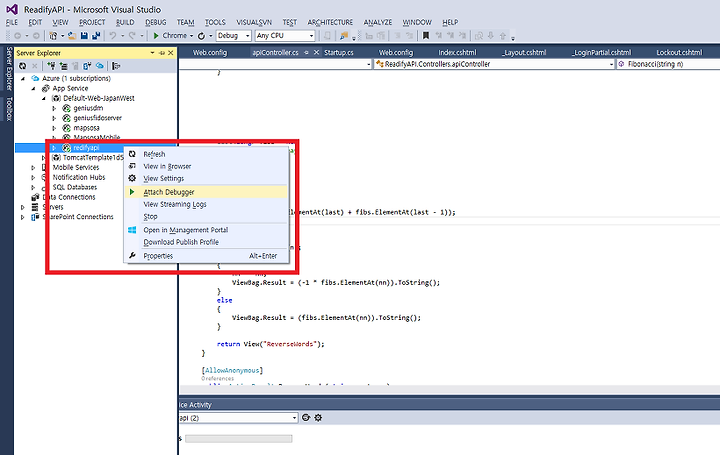Expand the mapsosa tree node

[x=54, y=128]
